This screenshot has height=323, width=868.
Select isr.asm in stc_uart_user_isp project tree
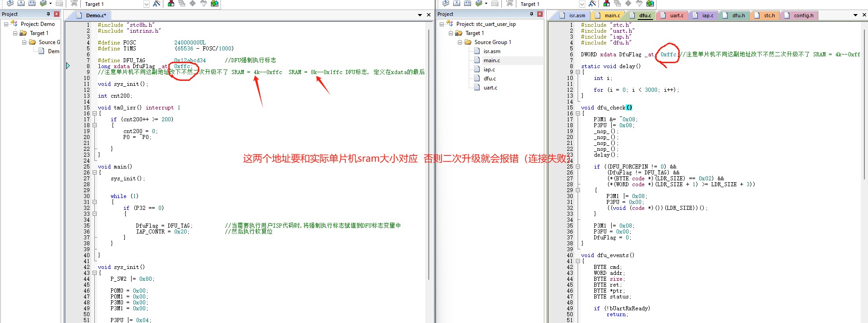point(492,51)
